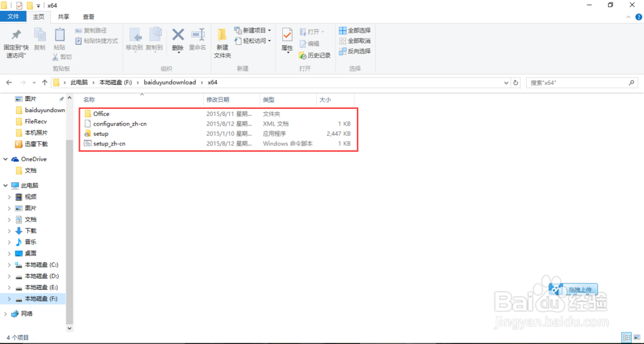This screenshot has height=344, width=644.
Task: Open 本机照片 folder in sidebar
Action: coord(31,133)
